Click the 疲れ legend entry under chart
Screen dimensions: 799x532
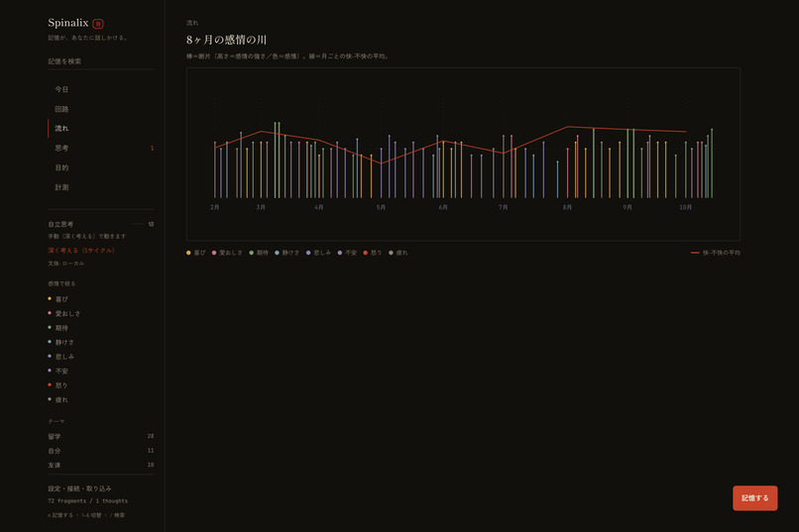point(398,253)
